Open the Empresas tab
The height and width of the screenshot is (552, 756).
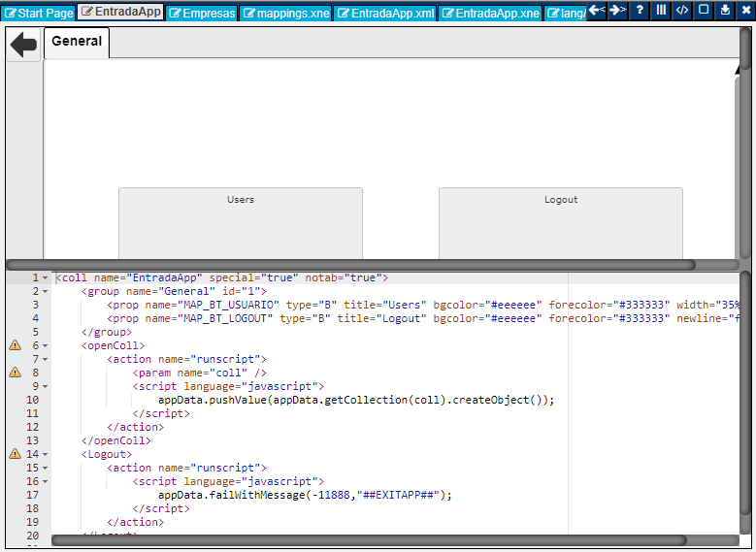pos(202,13)
